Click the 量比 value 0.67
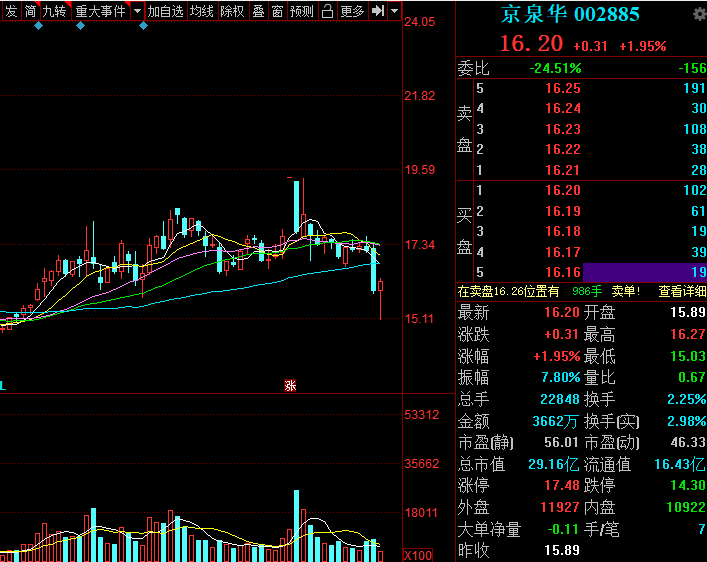The image size is (707, 562). [x=692, y=377]
